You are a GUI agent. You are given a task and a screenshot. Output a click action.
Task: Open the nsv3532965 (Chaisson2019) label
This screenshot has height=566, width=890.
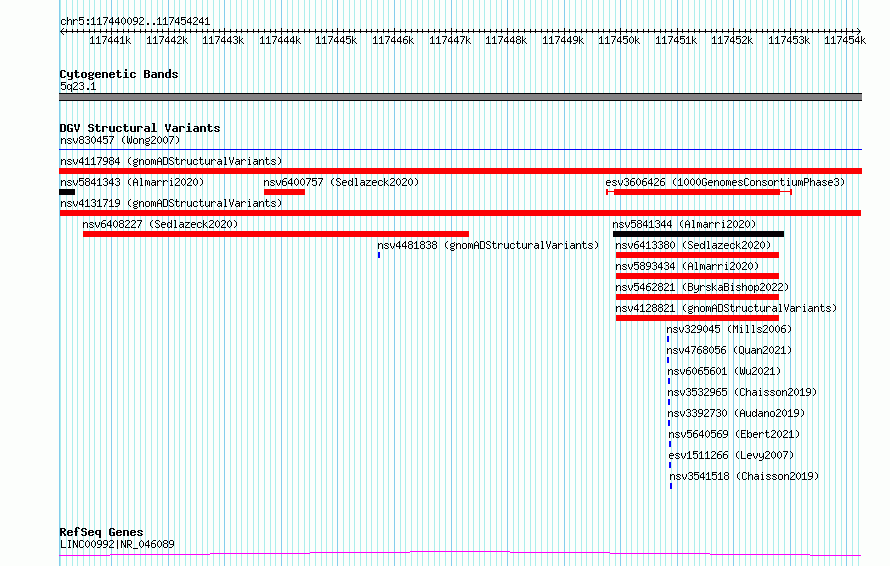[742, 392]
